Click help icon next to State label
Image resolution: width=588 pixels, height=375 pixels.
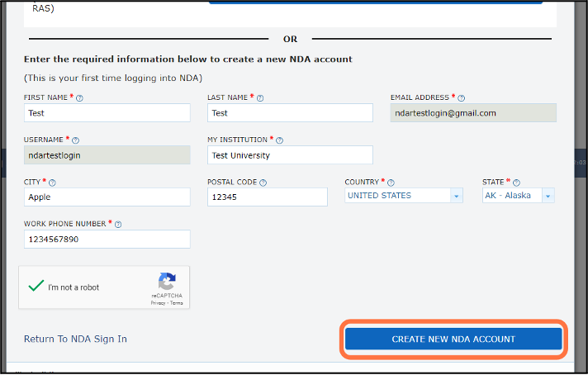tap(517, 183)
